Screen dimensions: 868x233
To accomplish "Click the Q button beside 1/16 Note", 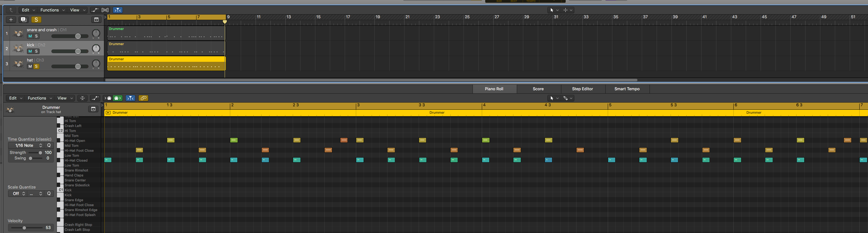I will pos(49,146).
